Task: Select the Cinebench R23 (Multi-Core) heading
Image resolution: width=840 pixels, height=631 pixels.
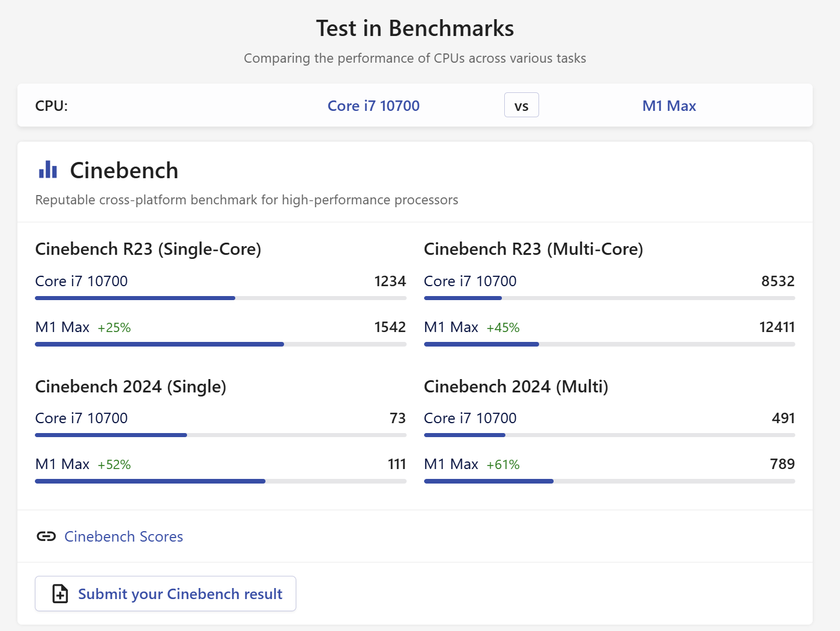Action: tap(533, 249)
